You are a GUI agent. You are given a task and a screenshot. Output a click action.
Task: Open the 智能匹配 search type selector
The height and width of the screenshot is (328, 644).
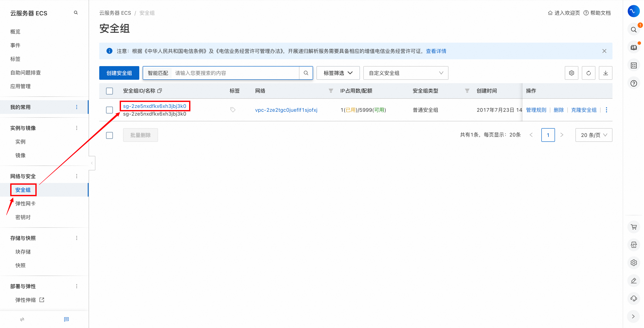[158, 73]
